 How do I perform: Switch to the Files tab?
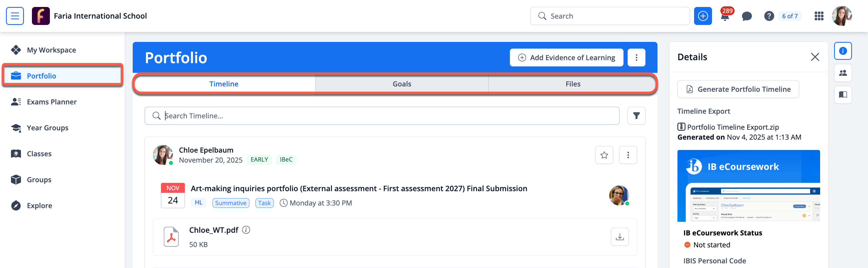pos(572,84)
